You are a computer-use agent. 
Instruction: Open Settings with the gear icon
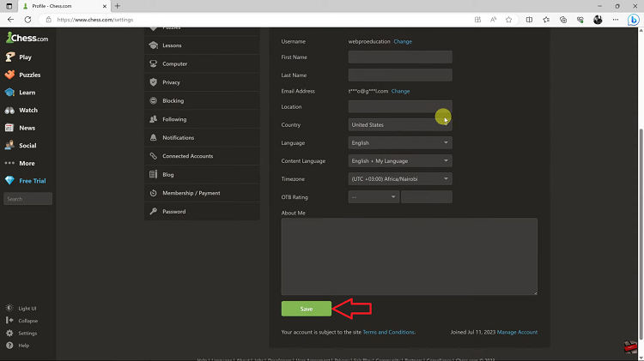21,333
